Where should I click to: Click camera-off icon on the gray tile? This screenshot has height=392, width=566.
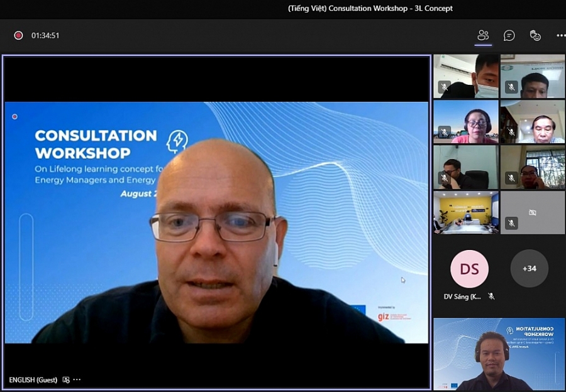pos(533,212)
